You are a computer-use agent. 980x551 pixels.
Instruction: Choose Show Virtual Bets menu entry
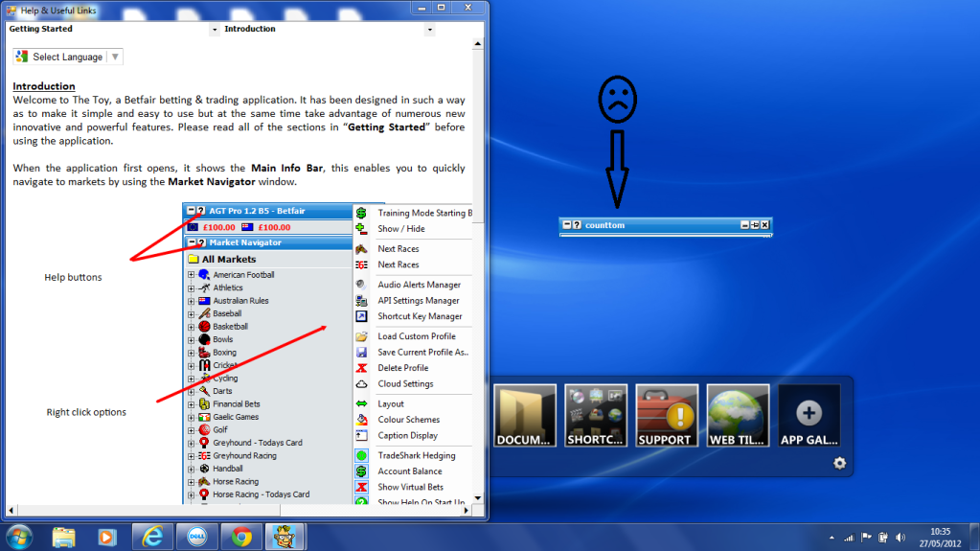tap(410, 487)
